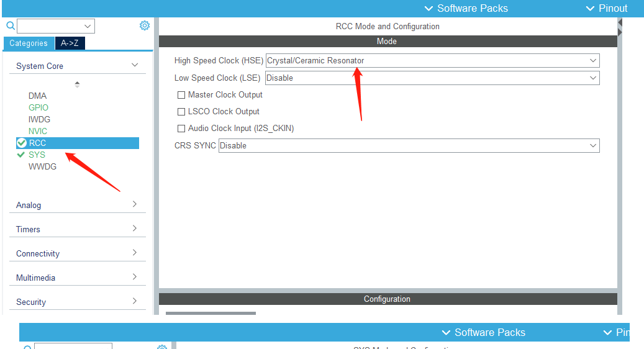This screenshot has width=644, height=349.
Task: Select GPIO in System Core list
Action: (39, 107)
